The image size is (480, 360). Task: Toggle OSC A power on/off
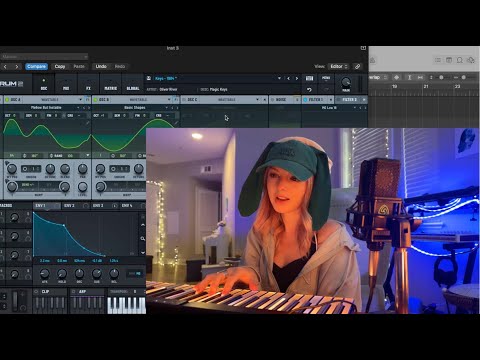(x=7, y=100)
